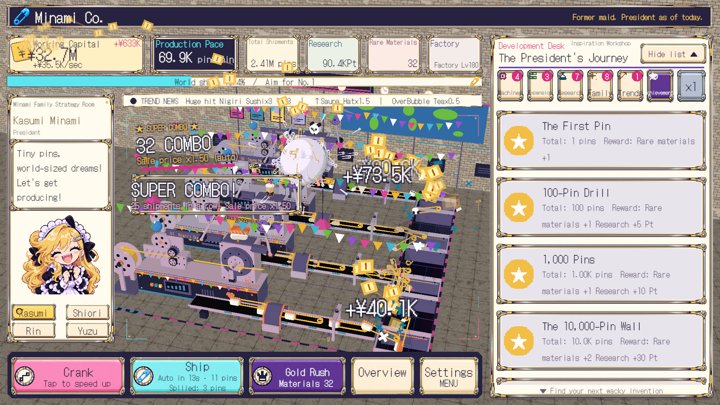Open the Total Shipments panel
This screenshot has height=405, width=720.
271,54
